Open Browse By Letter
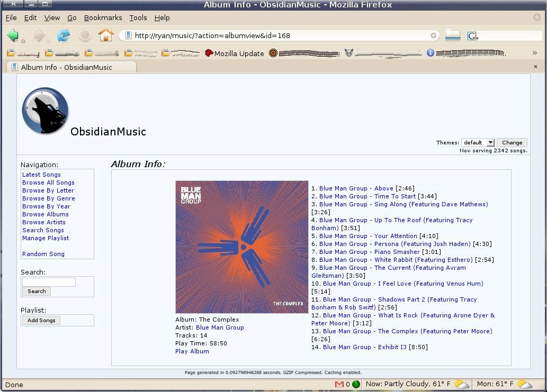 click(x=48, y=190)
